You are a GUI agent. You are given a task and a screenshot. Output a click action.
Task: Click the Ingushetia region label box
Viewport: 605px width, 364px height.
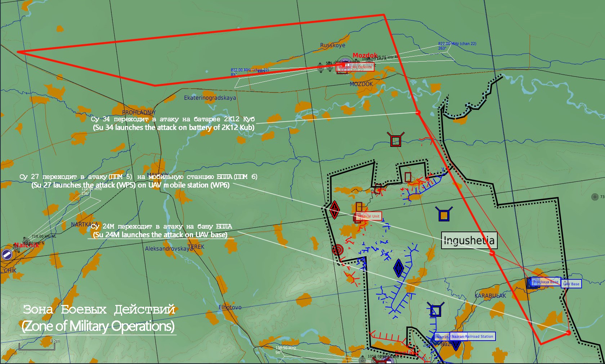[469, 240]
